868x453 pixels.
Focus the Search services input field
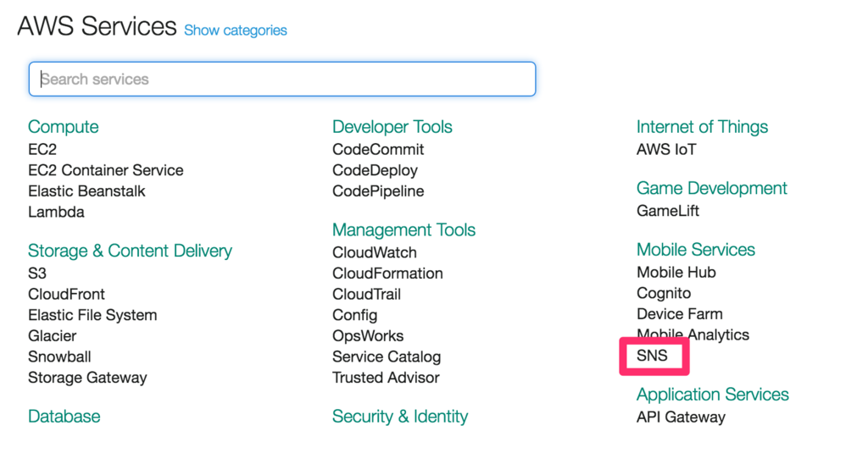click(x=282, y=79)
